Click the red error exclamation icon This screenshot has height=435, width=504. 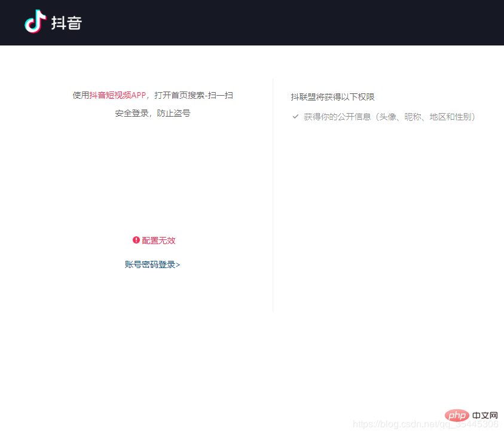click(136, 241)
